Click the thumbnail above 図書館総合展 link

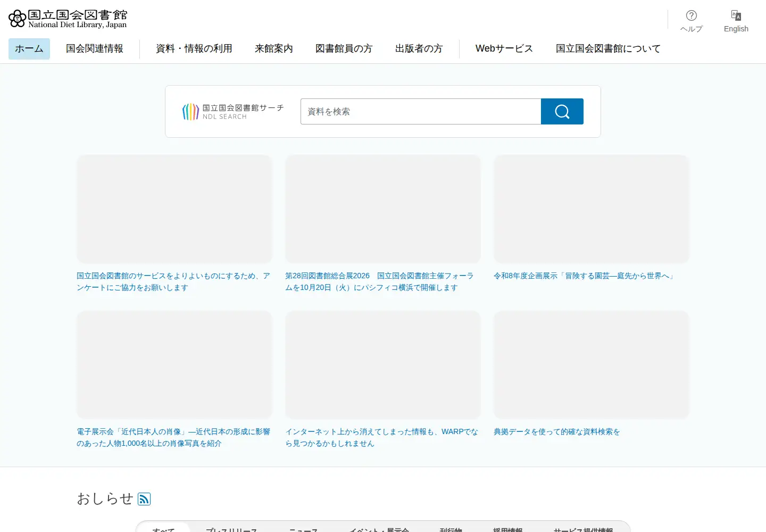383,209
